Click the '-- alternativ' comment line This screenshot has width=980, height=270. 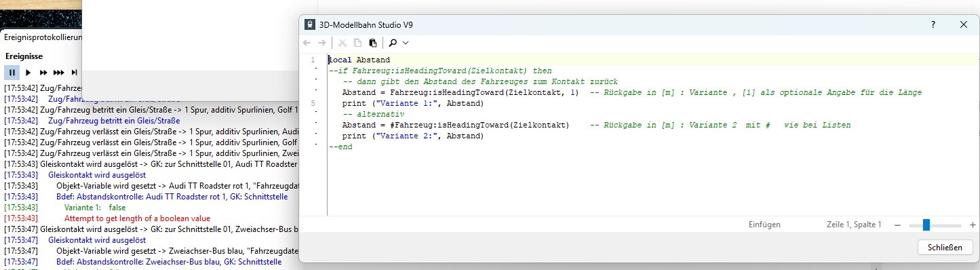tap(373, 114)
